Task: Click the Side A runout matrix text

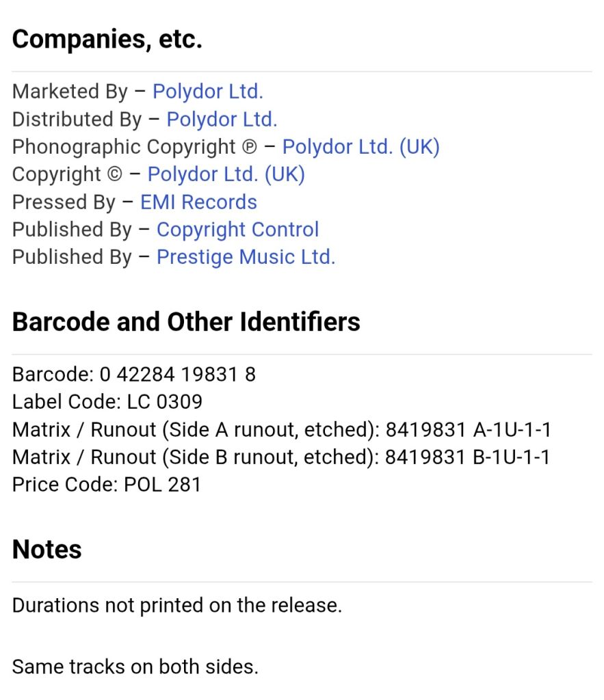Action: (x=281, y=429)
